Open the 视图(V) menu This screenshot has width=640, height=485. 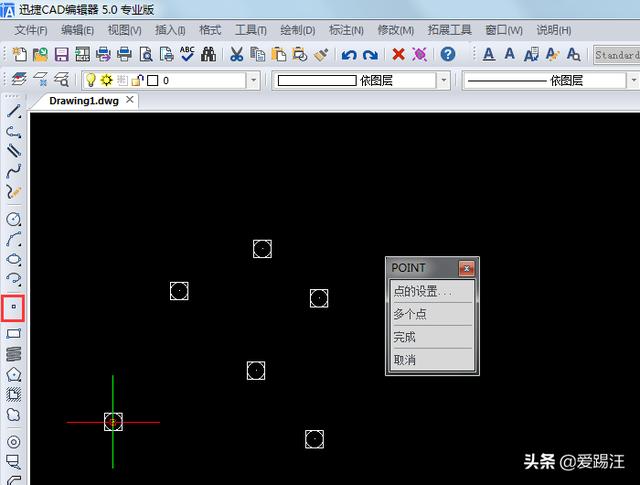point(124,30)
